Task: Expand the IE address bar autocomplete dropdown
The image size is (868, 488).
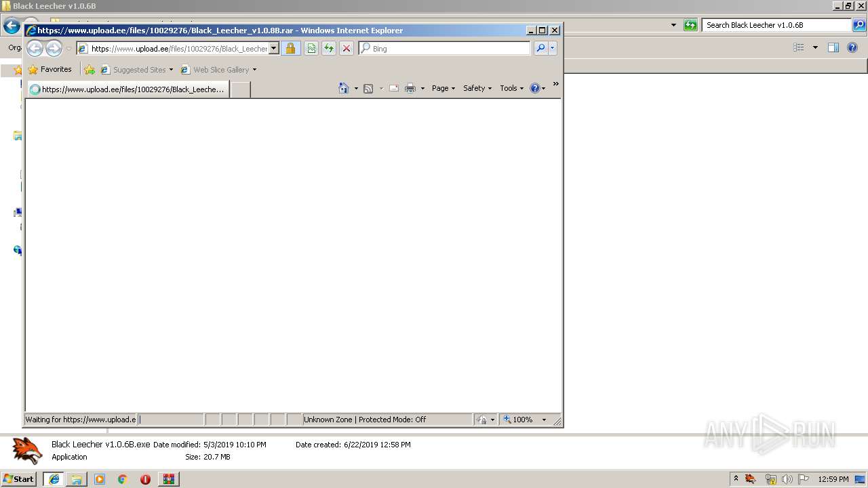Action: point(274,48)
